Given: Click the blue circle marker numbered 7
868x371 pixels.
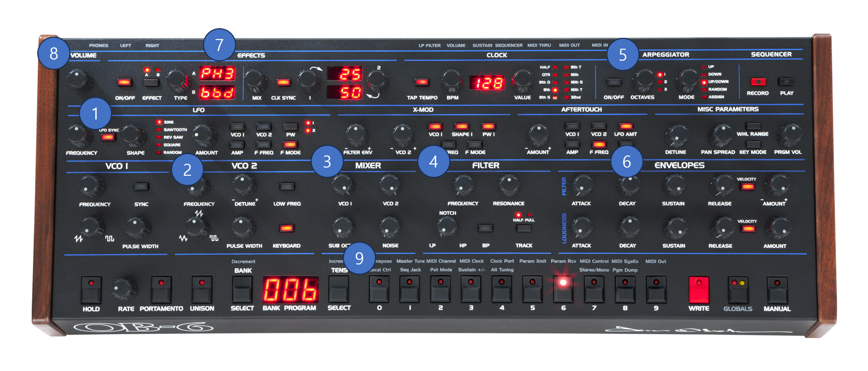Looking at the screenshot, I should 219,45.
